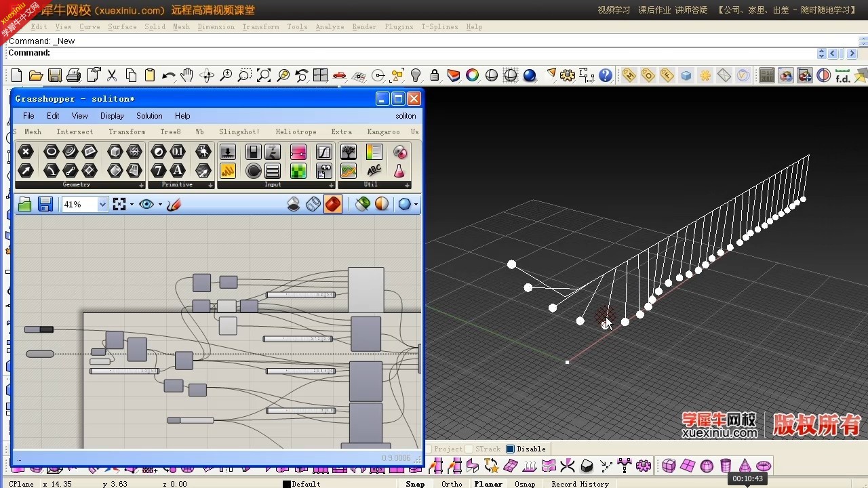Click the Undo arrow icon
The width and height of the screenshot is (868, 488).
169,75
